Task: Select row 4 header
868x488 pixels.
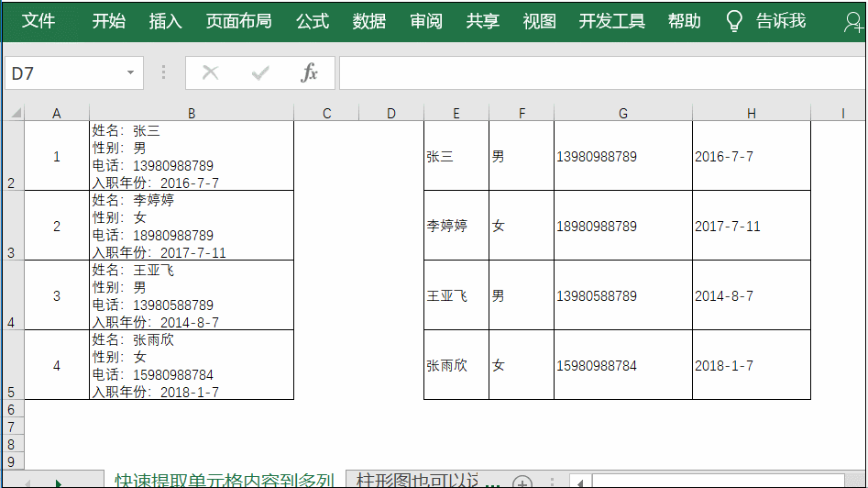Action: click(12, 295)
